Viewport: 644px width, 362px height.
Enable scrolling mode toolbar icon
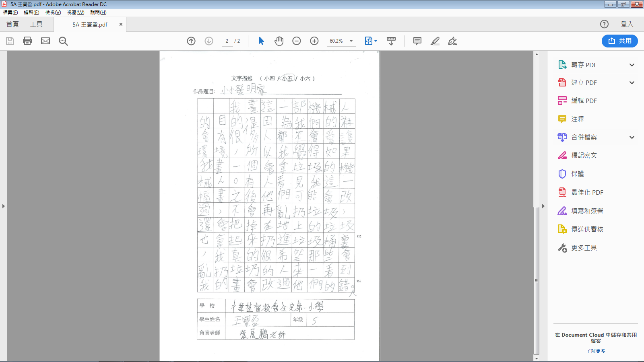[391, 41]
